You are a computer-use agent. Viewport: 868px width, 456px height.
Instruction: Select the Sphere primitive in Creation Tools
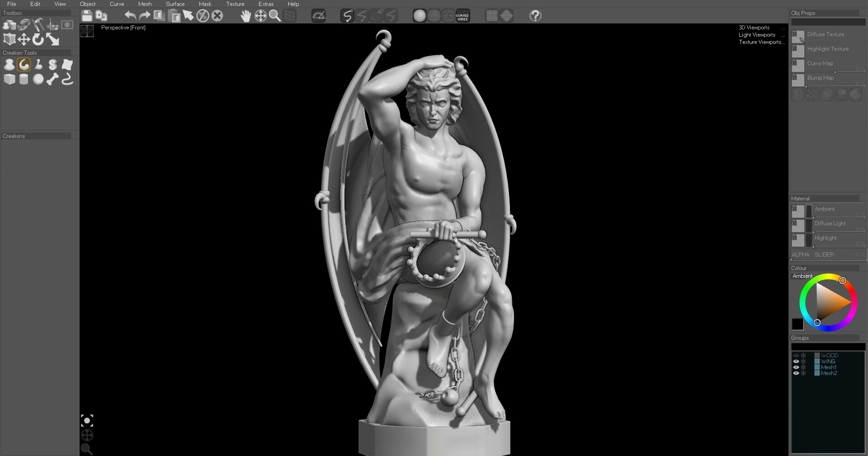38,79
